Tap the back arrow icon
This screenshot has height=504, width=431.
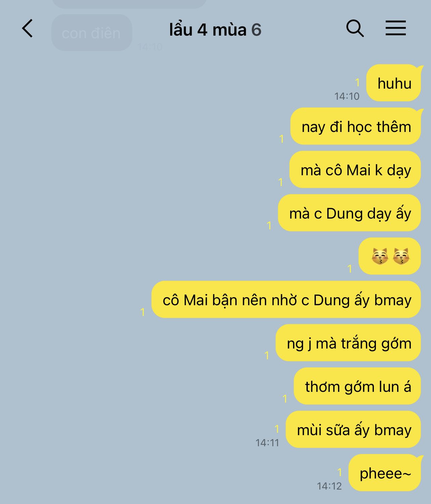click(28, 28)
